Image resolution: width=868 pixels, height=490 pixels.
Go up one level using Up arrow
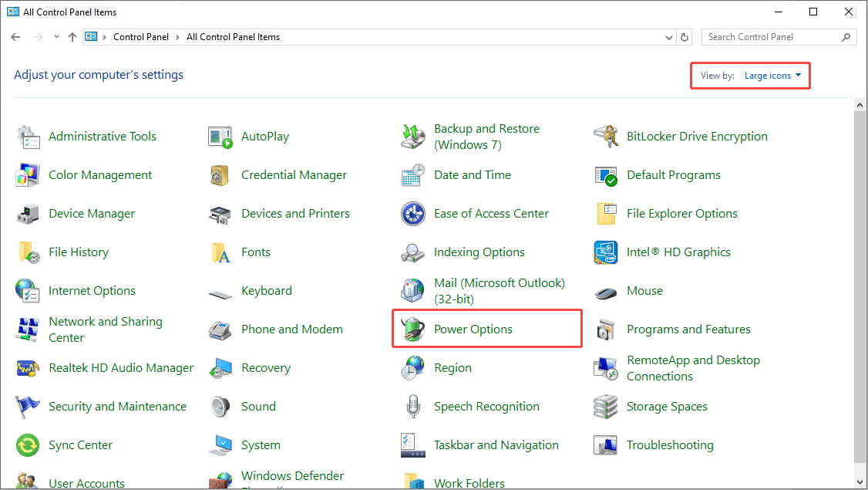click(x=72, y=36)
